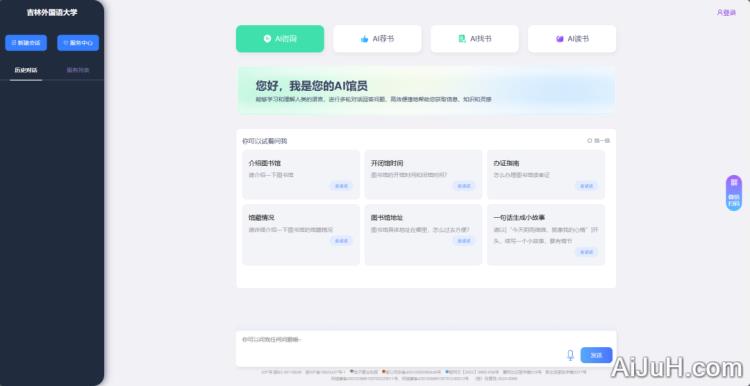The height and width of the screenshot is (386, 750).
Task: Click the try button in 一句话生成小故事 card
Action: tap(586, 252)
